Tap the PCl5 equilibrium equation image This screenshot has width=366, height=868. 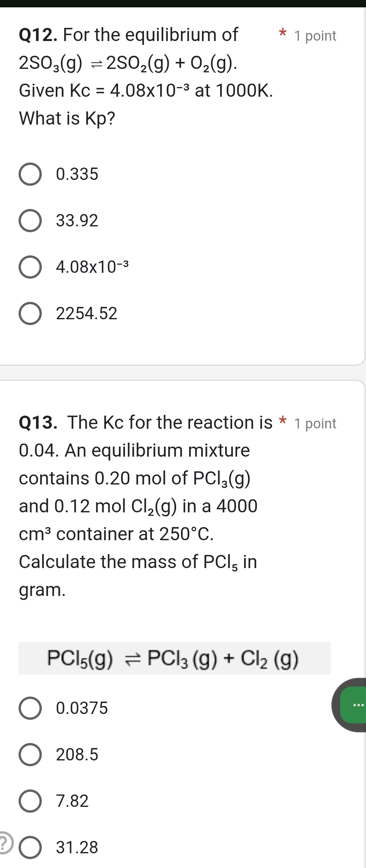(174, 659)
